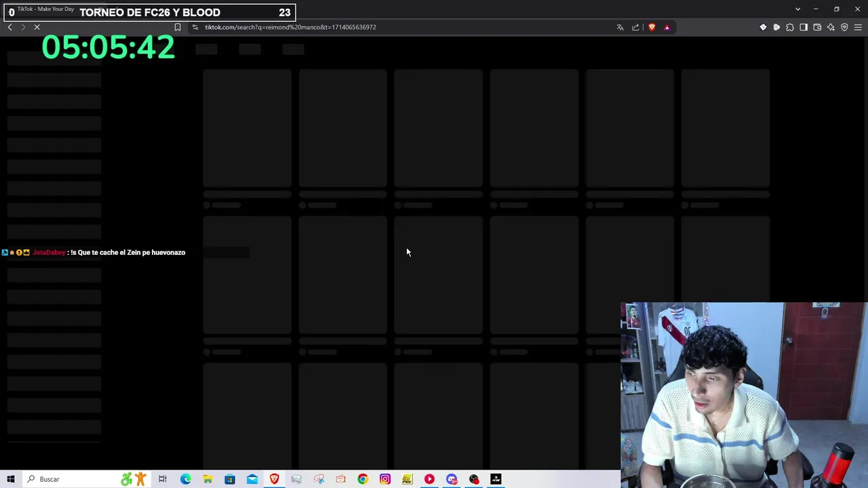Go back to the previous page
The width and height of the screenshot is (868, 488).
coord(9,27)
